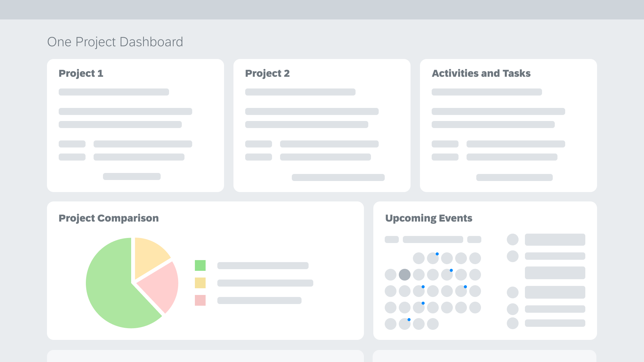Click the Project Comparison heading
The width and height of the screenshot is (644, 362).
pos(109,218)
